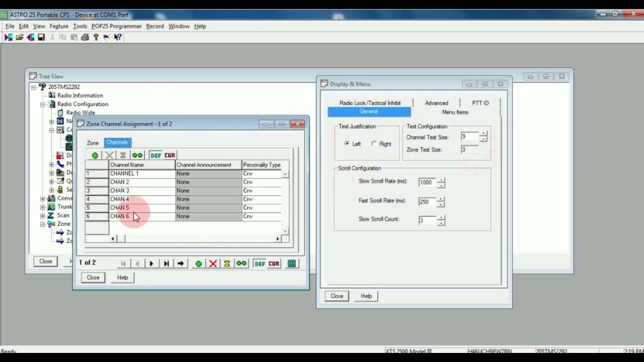Adjust the Fast Scroll Rate spinner
The width and height of the screenshot is (644, 362).
(441, 202)
